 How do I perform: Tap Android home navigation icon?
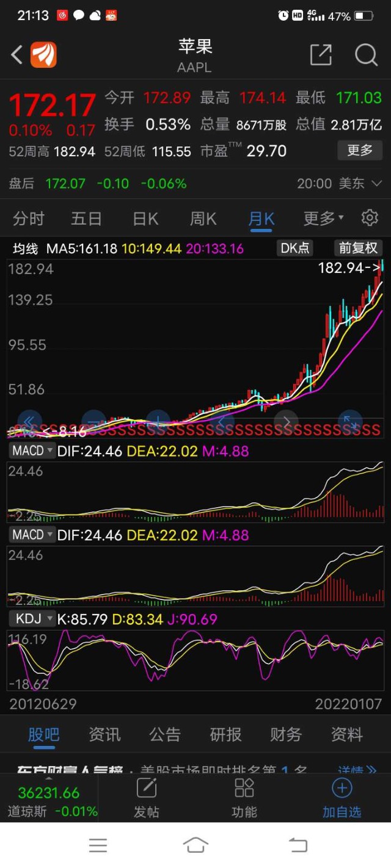click(x=195, y=845)
